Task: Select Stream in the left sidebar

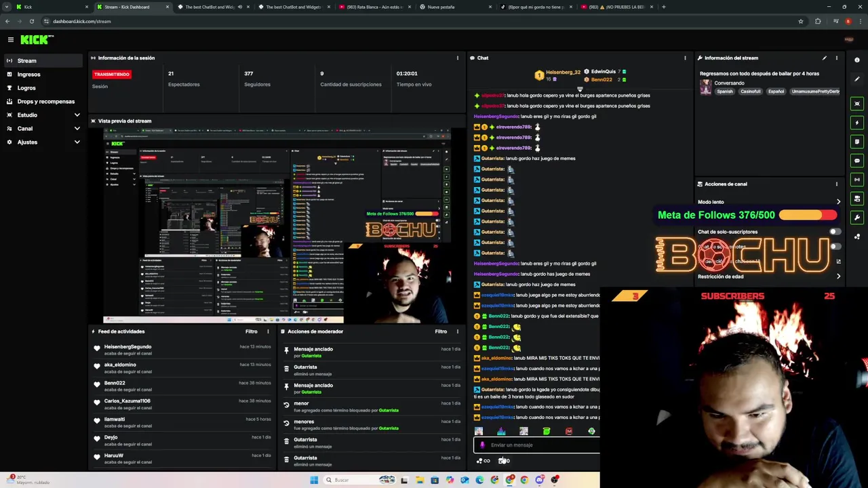Action: (x=43, y=61)
